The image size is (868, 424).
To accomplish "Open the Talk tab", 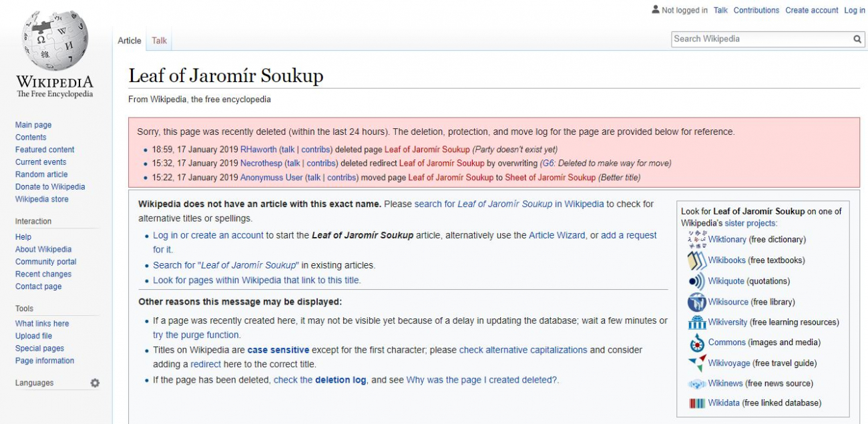I will [160, 41].
